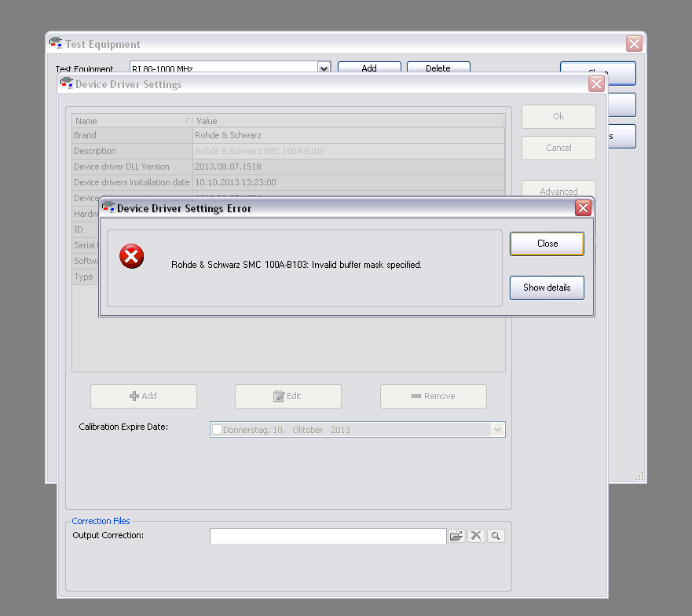692x616 pixels.
Task: Open Advanced settings in Device Driver Settings
Action: (x=558, y=189)
